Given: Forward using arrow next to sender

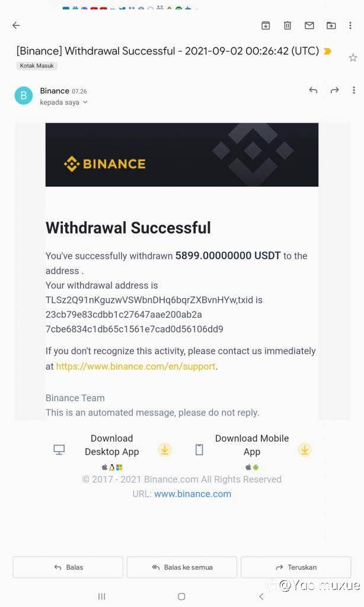Looking at the screenshot, I should coord(334,90).
